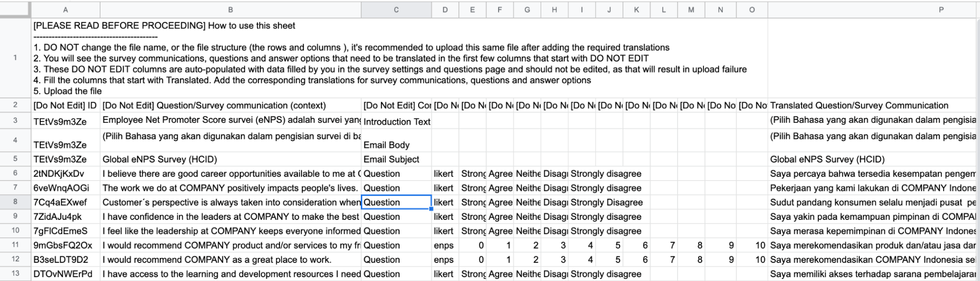The image size is (980, 281).
Task: Click 'Saya percaya bahwa tersedia kesempatan' cell
Action: click(873, 174)
